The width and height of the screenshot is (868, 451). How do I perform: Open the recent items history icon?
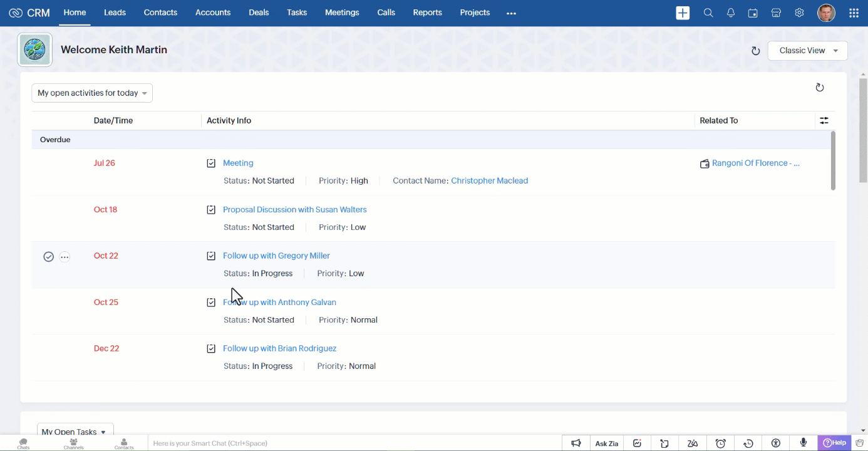point(748,443)
